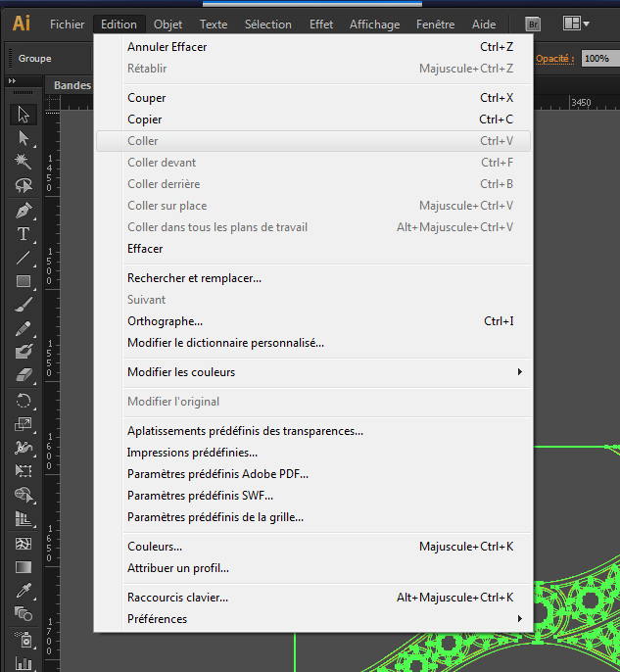
Task: Select the Warp/Width tool
Action: [24, 448]
